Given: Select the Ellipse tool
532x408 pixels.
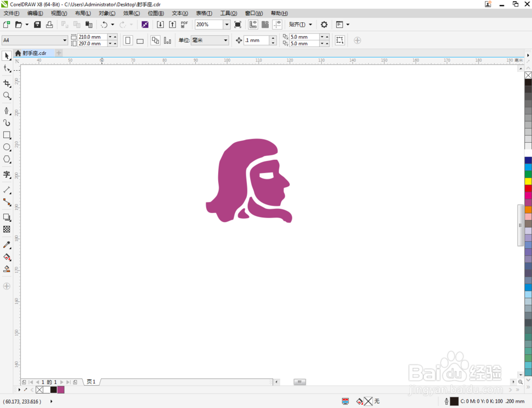Looking at the screenshot, I should (6, 147).
